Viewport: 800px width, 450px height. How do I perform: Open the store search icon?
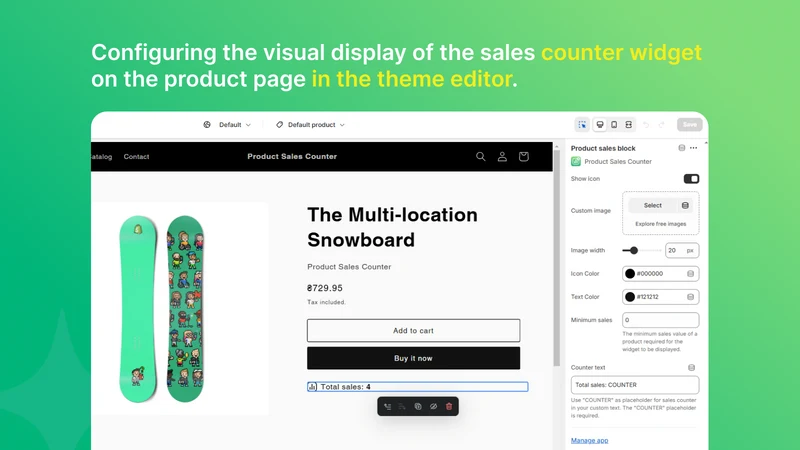481,157
